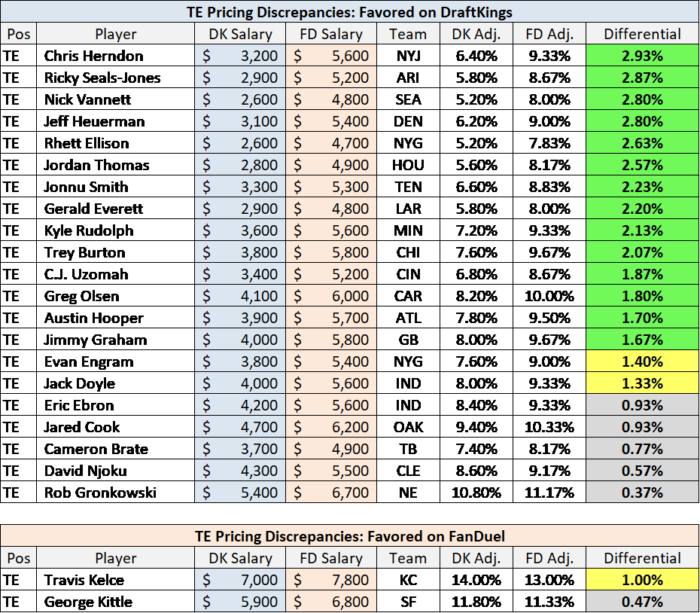Image resolution: width=700 pixels, height=613 pixels.
Task: Click Greg Olsen in the table
Action: 82,296
